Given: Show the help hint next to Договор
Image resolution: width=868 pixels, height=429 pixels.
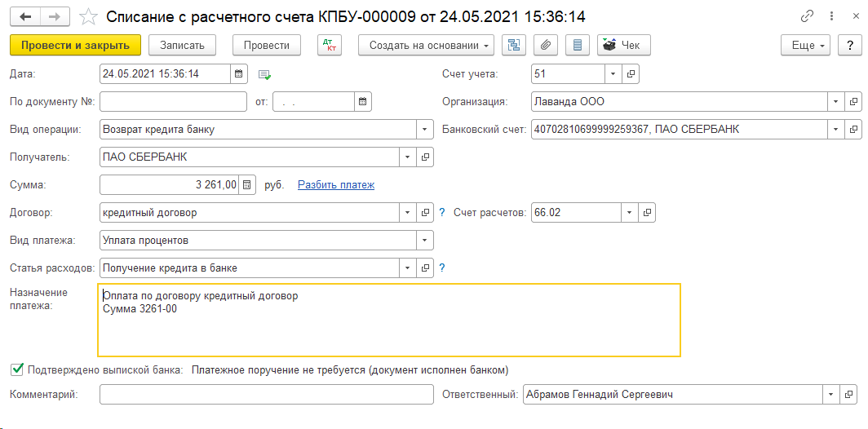Looking at the screenshot, I should [442, 213].
